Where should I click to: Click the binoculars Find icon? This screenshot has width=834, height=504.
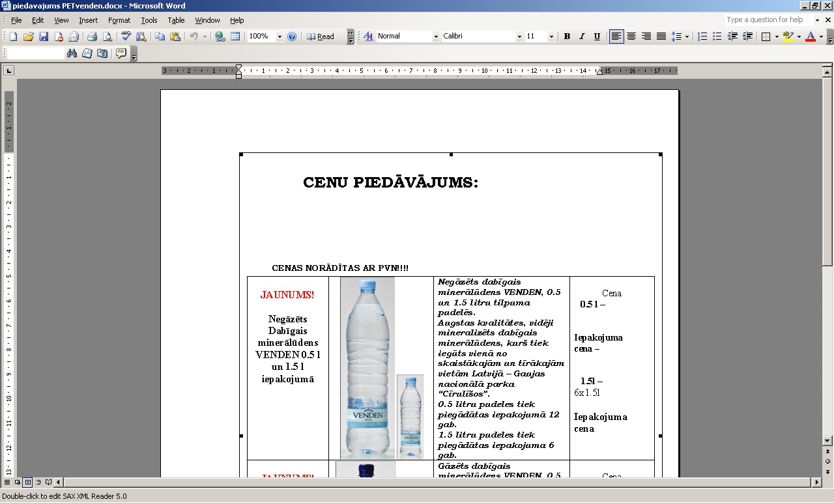coord(72,53)
